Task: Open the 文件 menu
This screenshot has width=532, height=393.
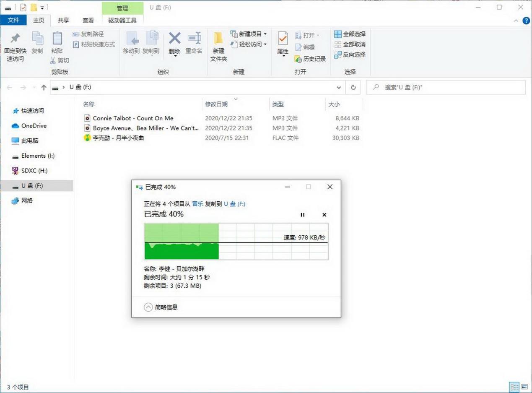Action: coord(13,20)
